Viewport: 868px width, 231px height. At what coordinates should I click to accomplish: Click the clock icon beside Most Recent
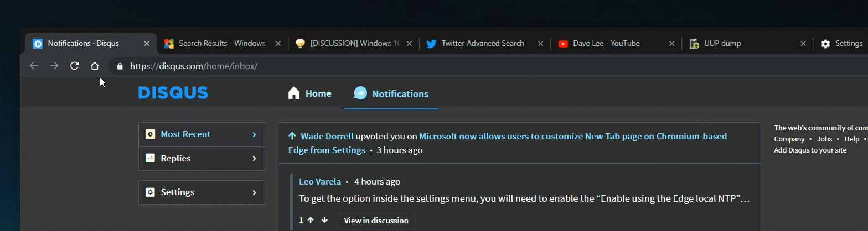click(x=150, y=134)
